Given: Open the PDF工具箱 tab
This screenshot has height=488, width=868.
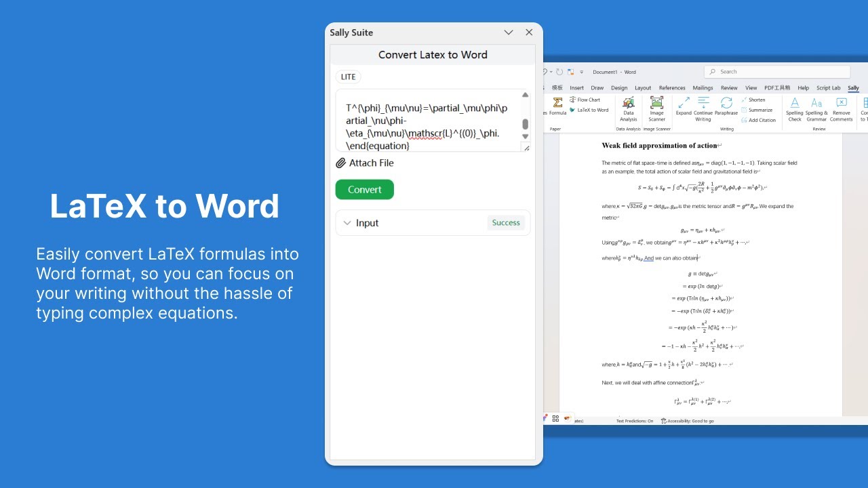Looking at the screenshot, I should pos(777,88).
